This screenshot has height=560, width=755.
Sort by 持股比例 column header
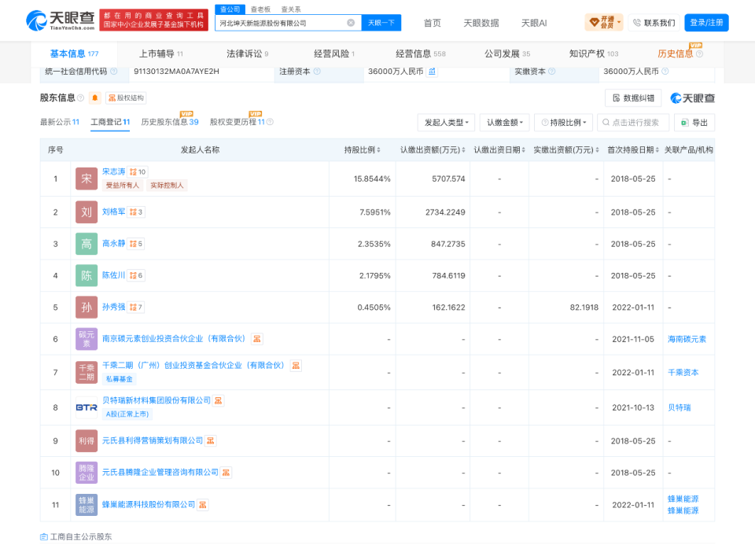pyautogui.click(x=362, y=149)
